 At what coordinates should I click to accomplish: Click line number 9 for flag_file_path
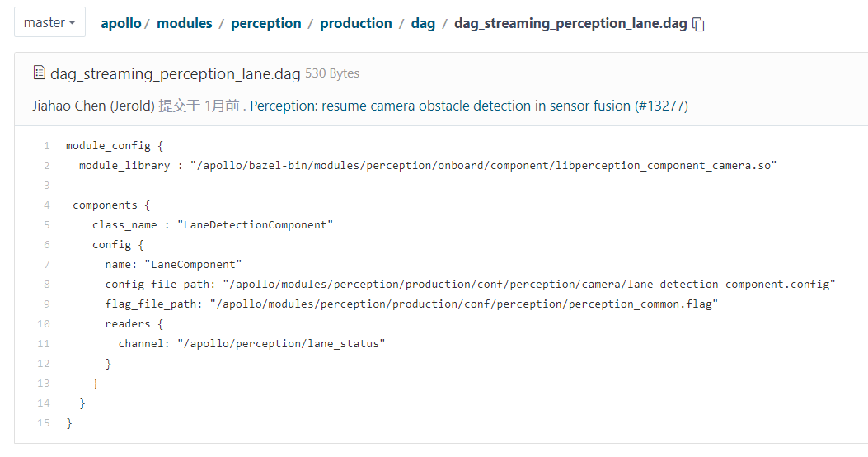[47, 304]
